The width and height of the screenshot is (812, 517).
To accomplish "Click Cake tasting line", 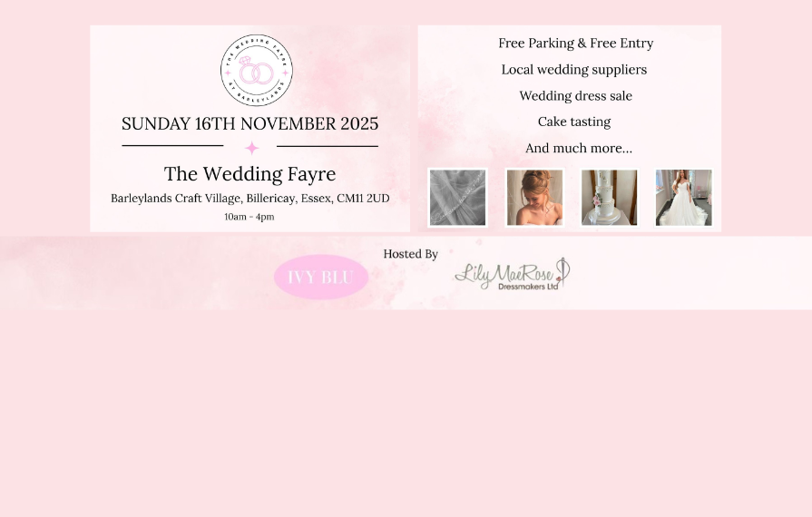I will (573, 122).
